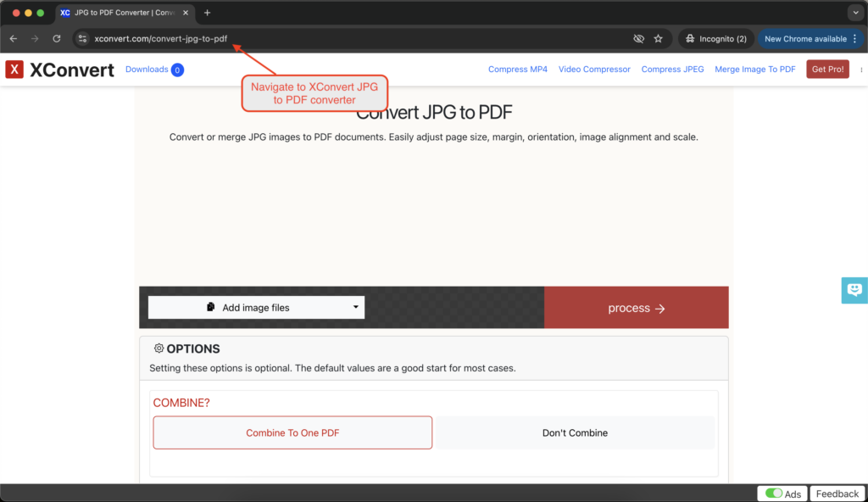Click the Get Pro! button
Viewport: 868px width, 502px height.
(x=827, y=70)
